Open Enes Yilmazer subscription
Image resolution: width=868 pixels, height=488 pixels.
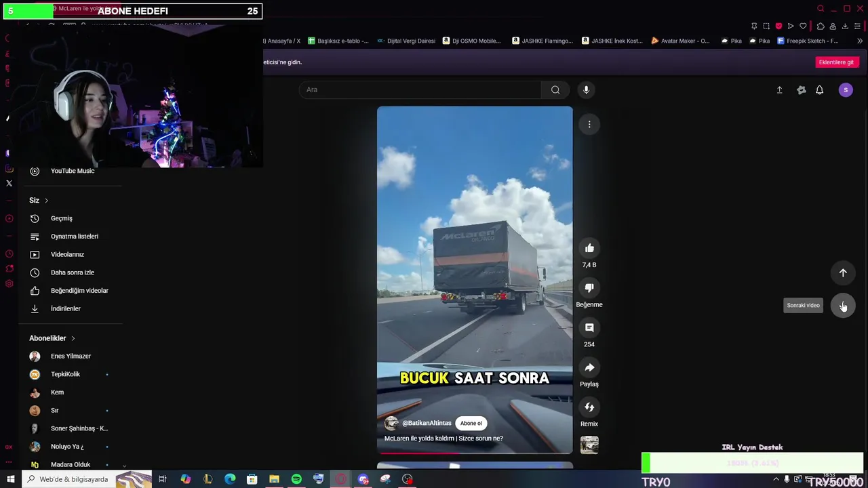(72, 356)
